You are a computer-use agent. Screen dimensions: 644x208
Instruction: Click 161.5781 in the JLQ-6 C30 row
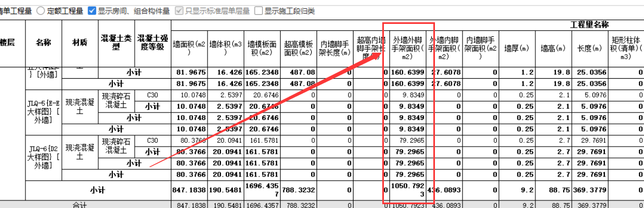tap(262, 140)
